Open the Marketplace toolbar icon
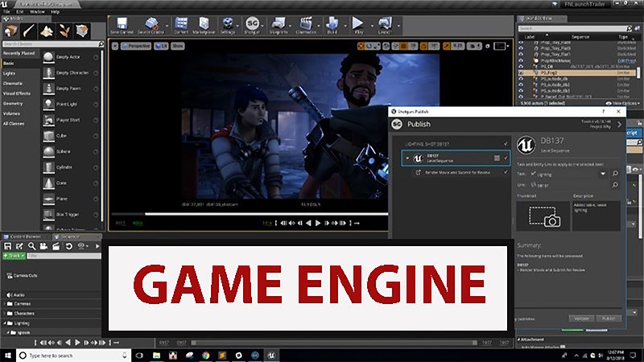The width and height of the screenshot is (644, 362). tap(204, 23)
